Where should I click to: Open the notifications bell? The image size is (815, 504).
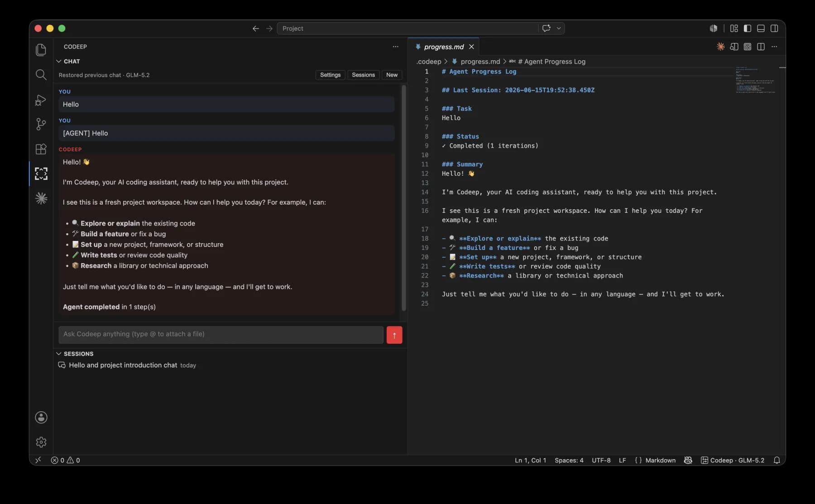point(777,460)
